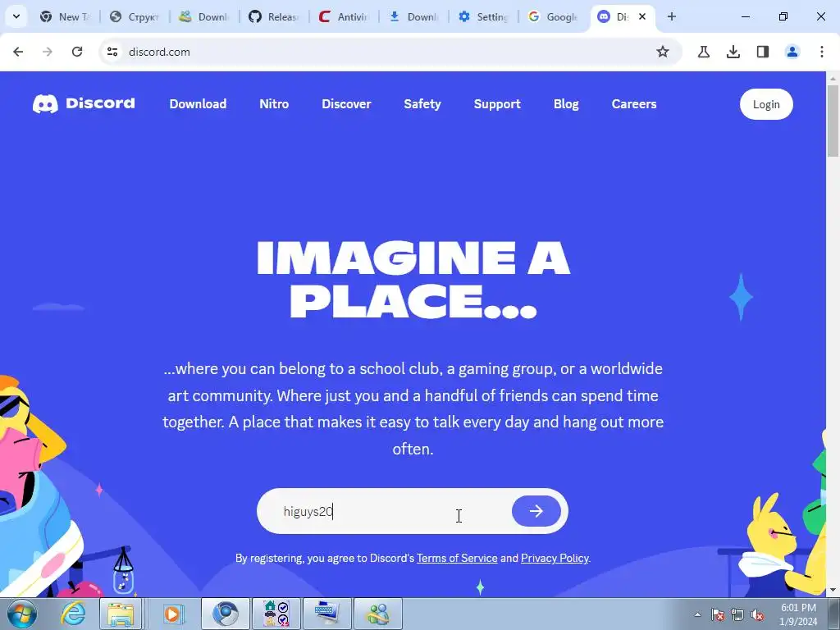Viewport: 840px width, 630px height.
Task: Open the Careers navigation link
Action: 634,104
